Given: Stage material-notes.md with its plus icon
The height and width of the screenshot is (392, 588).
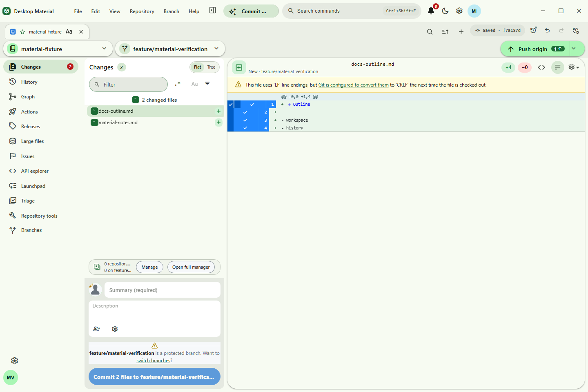Looking at the screenshot, I should 218,122.
